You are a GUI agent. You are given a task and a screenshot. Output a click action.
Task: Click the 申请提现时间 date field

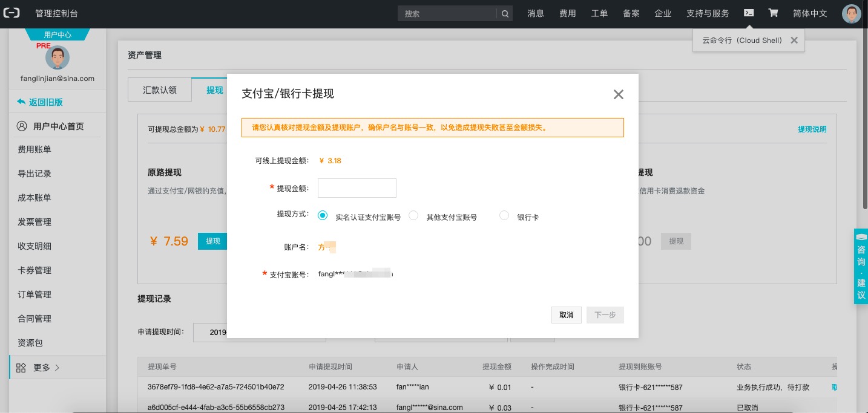point(259,332)
